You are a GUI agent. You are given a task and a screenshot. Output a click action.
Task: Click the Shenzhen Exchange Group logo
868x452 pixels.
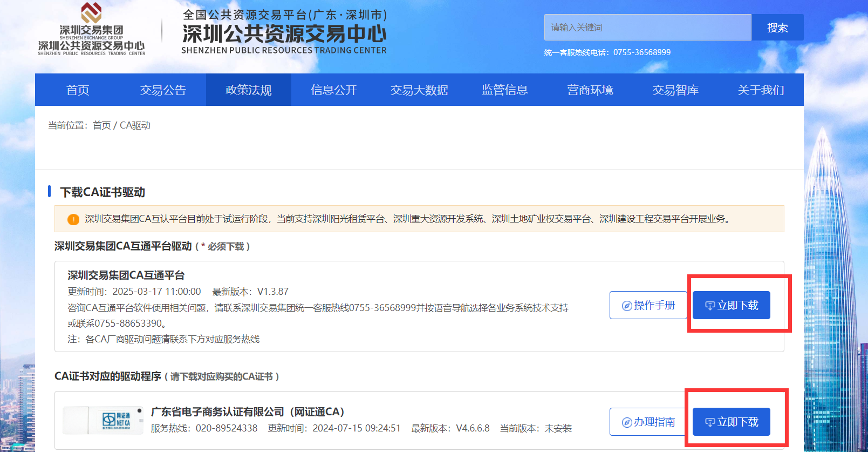pos(91,29)
